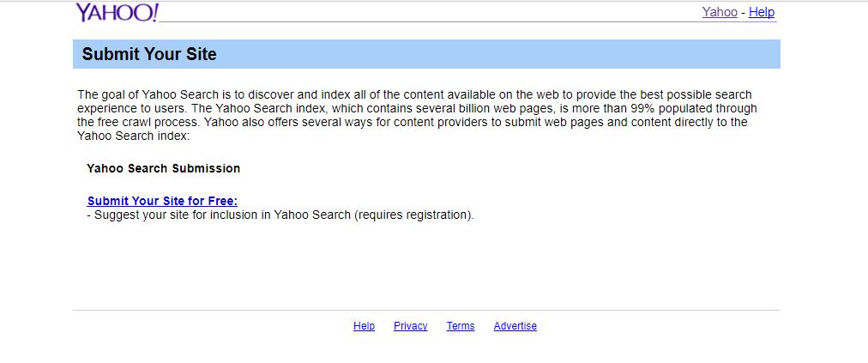
Task: Click the purple Yahoo! logo
Action: tap(118, 12)
